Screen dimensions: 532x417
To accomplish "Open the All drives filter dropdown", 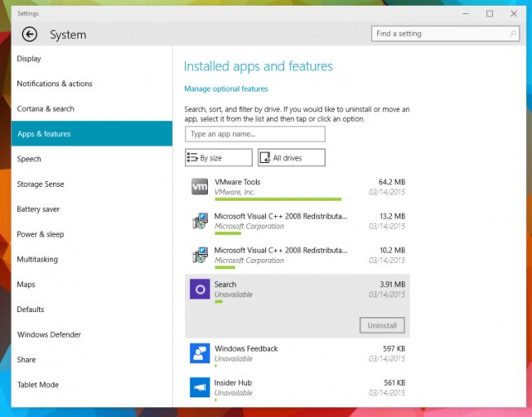I will coord(291,157).
